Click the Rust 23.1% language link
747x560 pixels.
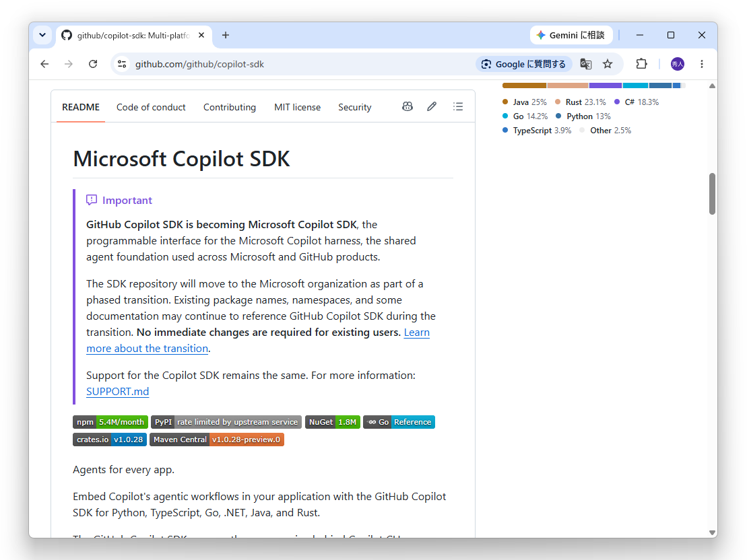580,102
